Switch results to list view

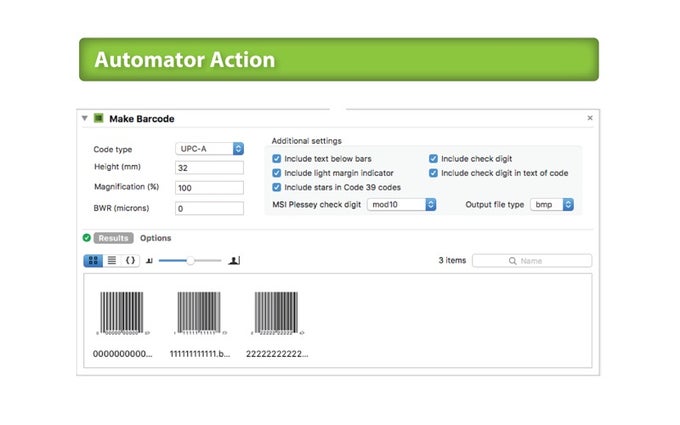pos(112,260)
